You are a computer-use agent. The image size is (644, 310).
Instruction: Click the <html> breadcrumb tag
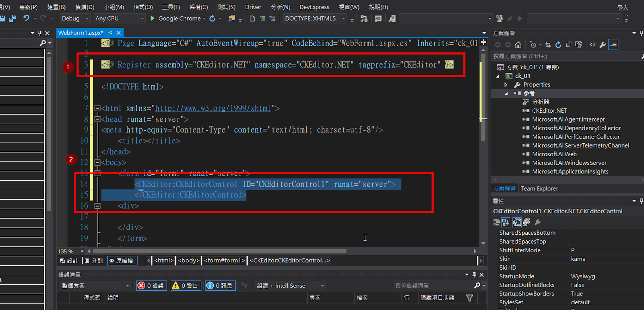click(x=164, y=260)
